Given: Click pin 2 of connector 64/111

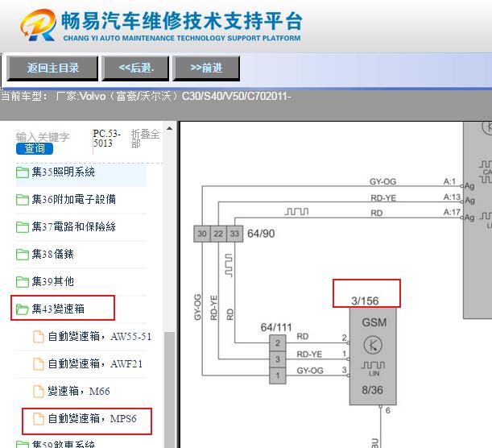Looking at the screenshot, I should pos(278,342).
